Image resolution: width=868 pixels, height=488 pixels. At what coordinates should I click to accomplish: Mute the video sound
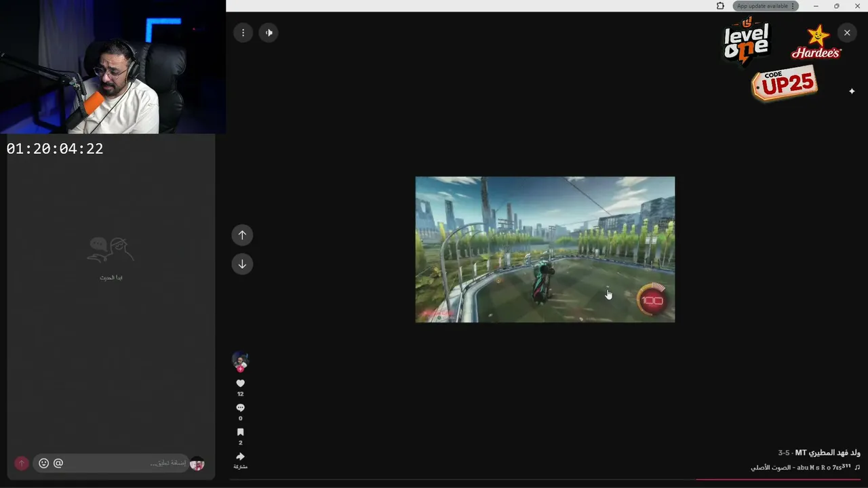(269, 33)
